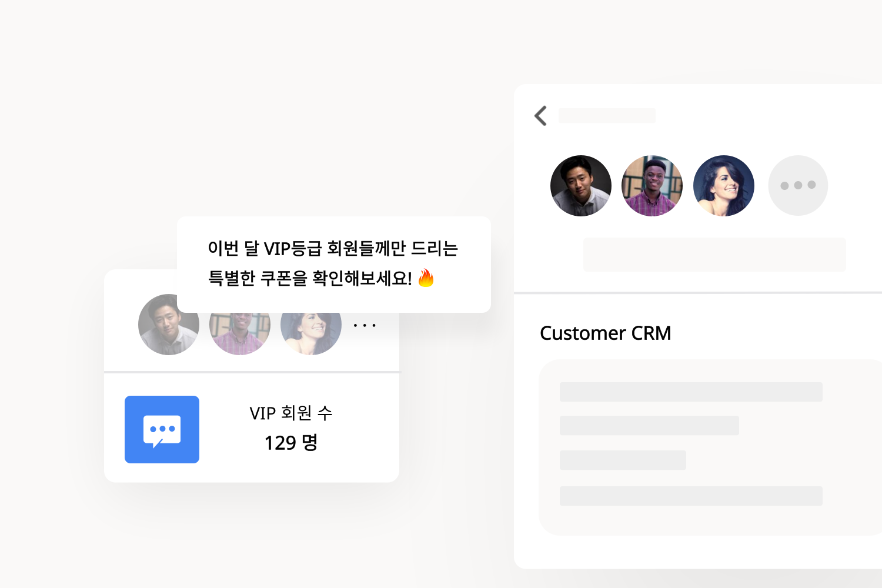Show more VIP members via small three dots
The width and height of the screenshot is (882, 588).
click(x=365, y=325)
